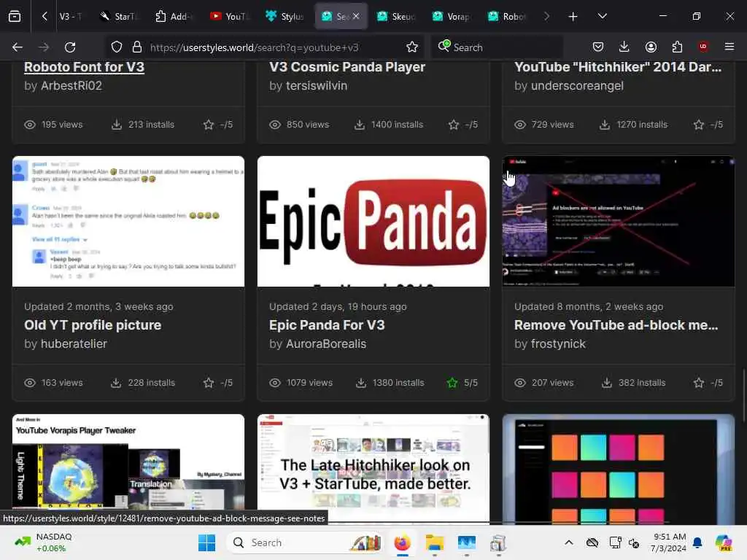Screen dimensions: 747x560
Task: Open the taskbar clock and date
Action: (x=670, y=542)
